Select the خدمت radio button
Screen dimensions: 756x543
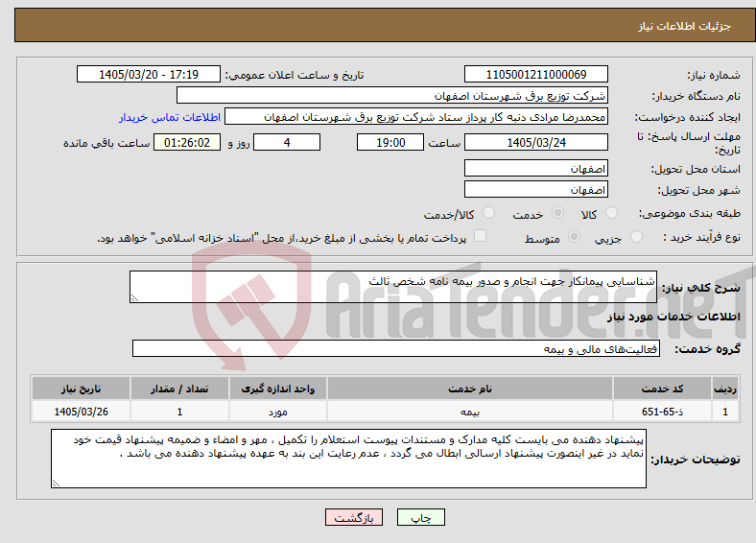pyautogui.click(x=557, y=213)
